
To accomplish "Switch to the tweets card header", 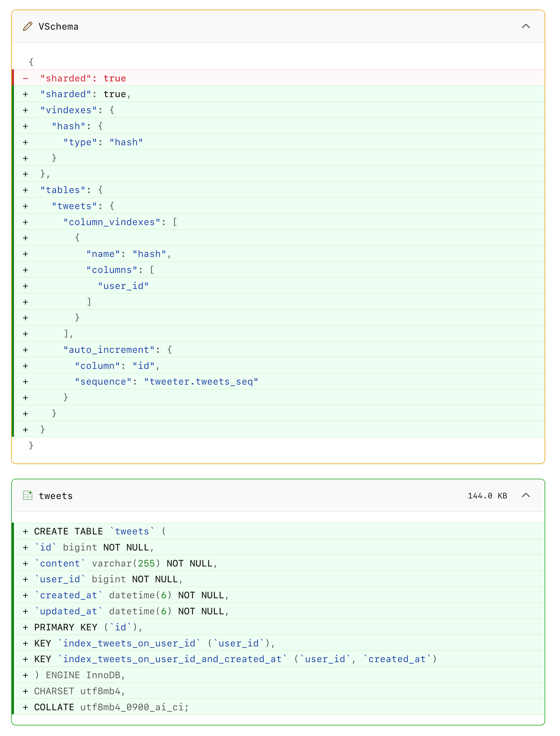I will [56, 496].
